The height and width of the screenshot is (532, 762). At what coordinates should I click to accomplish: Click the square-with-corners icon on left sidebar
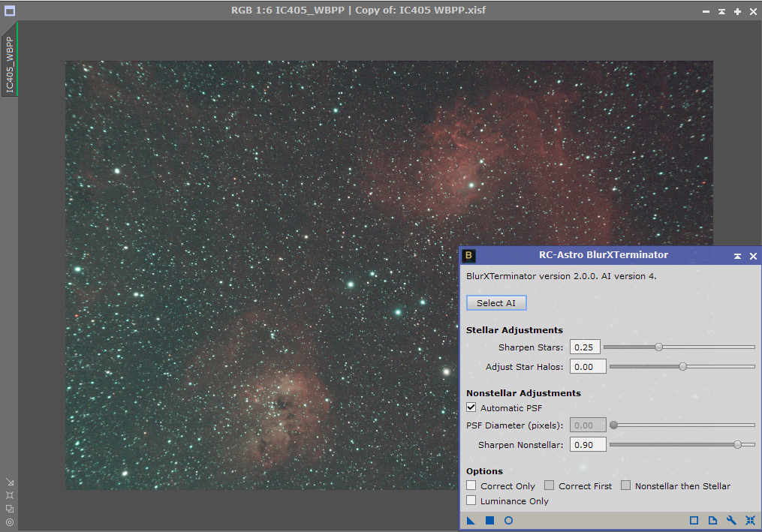tap(10, 495)
